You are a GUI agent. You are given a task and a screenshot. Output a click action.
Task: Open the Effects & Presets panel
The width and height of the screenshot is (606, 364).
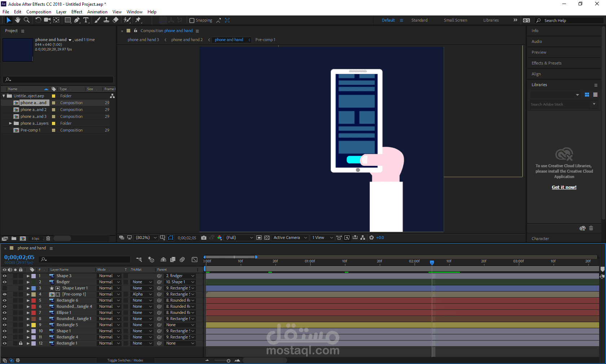tap(546, 63)
